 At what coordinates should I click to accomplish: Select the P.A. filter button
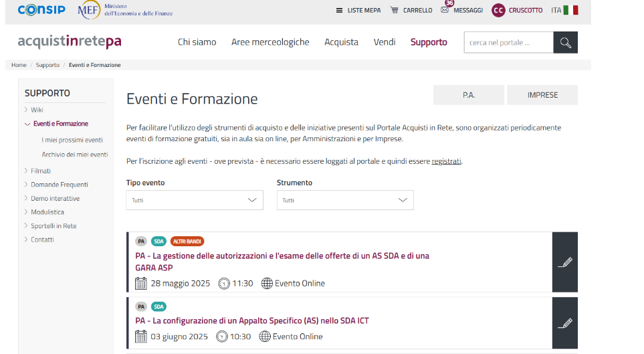[x=469, y=95]
